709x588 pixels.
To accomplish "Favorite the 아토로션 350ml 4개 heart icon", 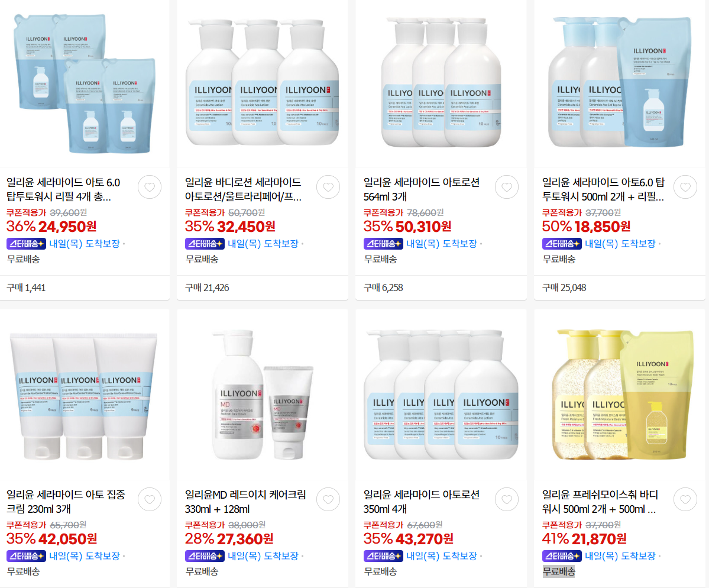I will pos(506,499).
